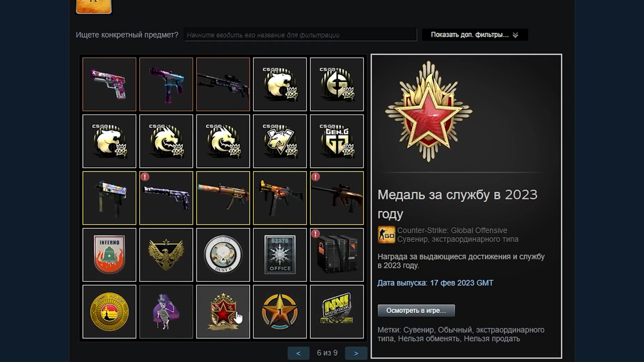The height and width of the screenshot is (362, 644).
Task: Focus the item name filter field
Action: point(300,35)
